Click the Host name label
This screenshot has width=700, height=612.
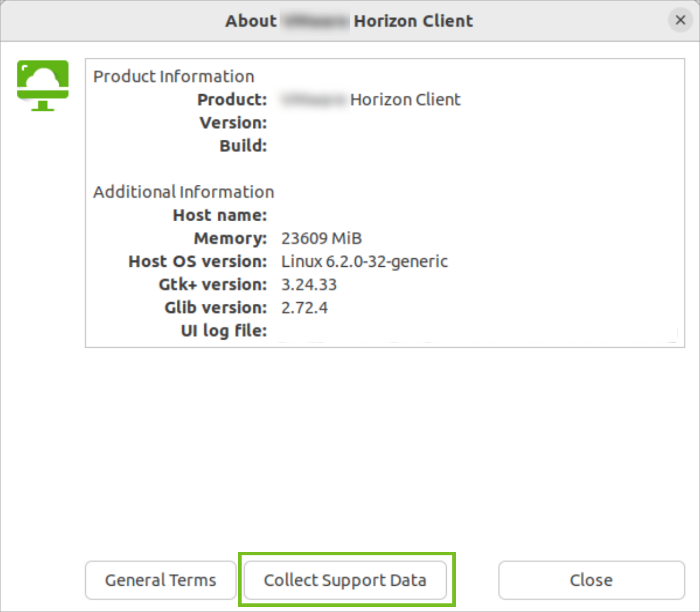(220, 215)
